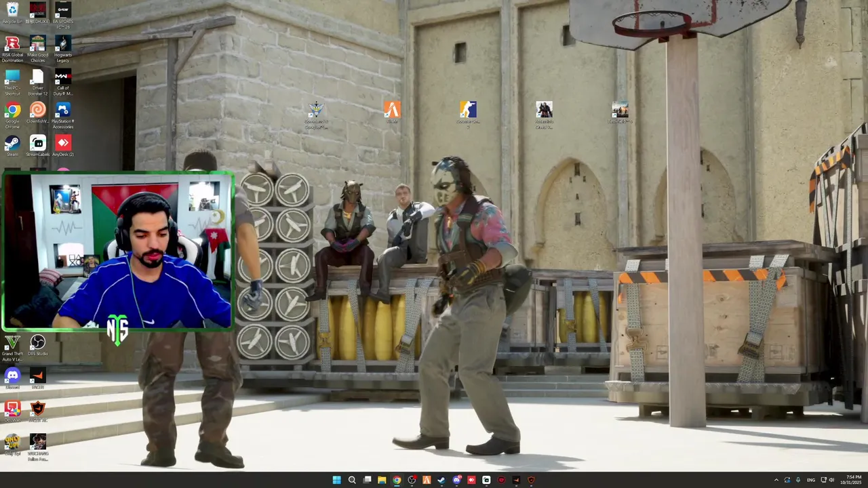
Task: Switch to FACEIT AC shield in taskbar
Action: click(x=531, y=480)
